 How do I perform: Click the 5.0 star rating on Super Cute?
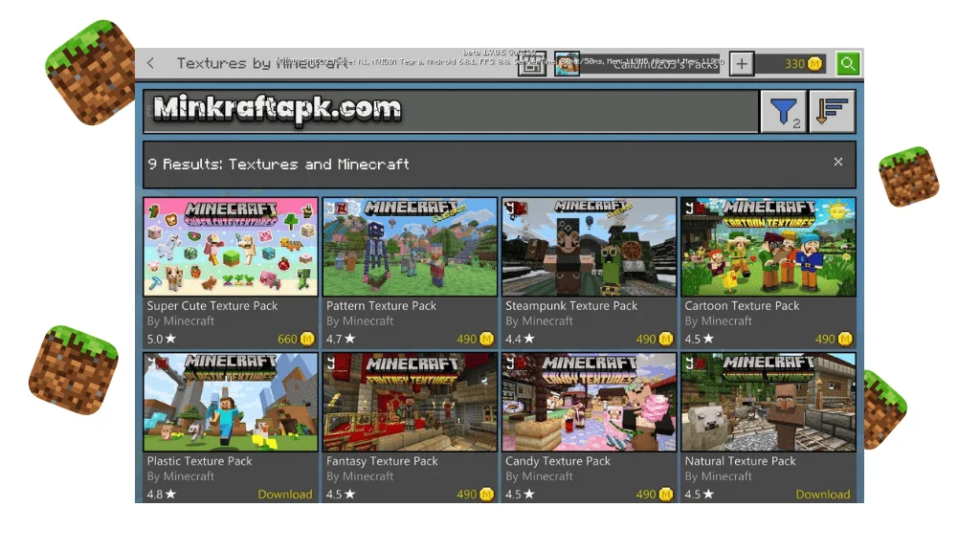coord(161,339)
